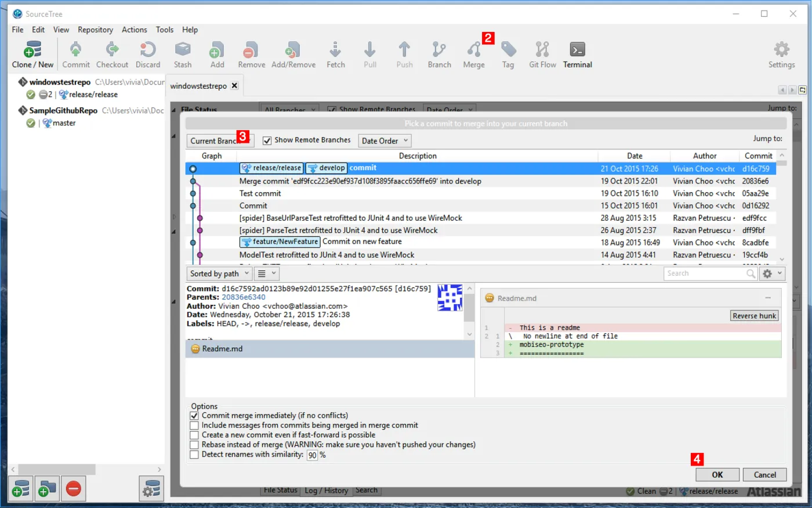Viewport: 812px width, 508px height.
Task: Switch to Log / History tab
Action: pos(327,491)
